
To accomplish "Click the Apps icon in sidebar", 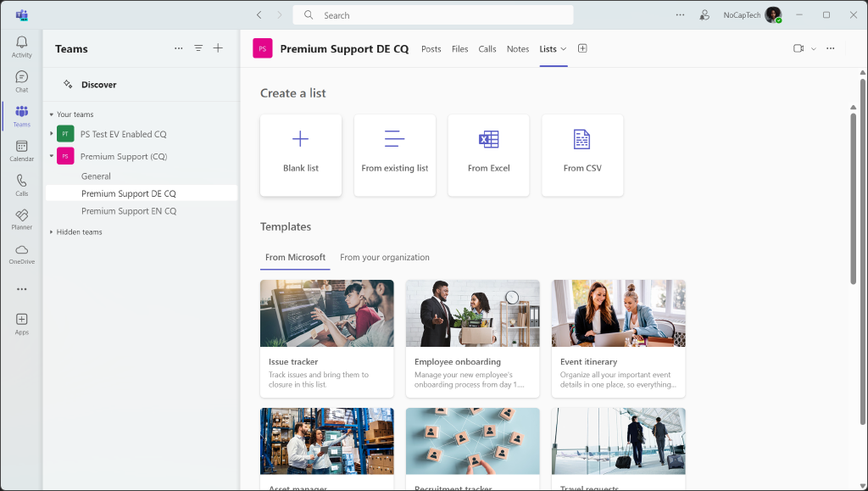I will point(21,323).
